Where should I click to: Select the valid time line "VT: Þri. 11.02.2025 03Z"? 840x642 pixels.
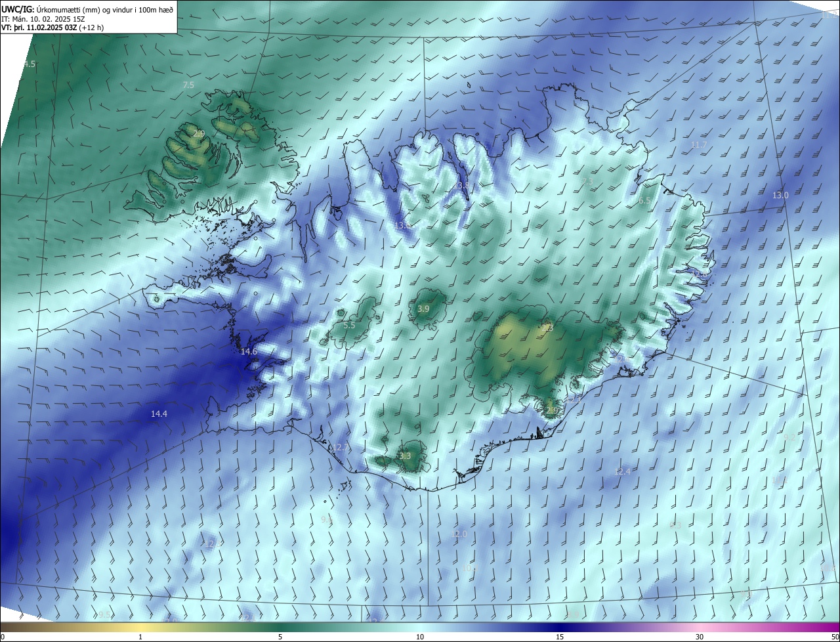pos(39,28)
